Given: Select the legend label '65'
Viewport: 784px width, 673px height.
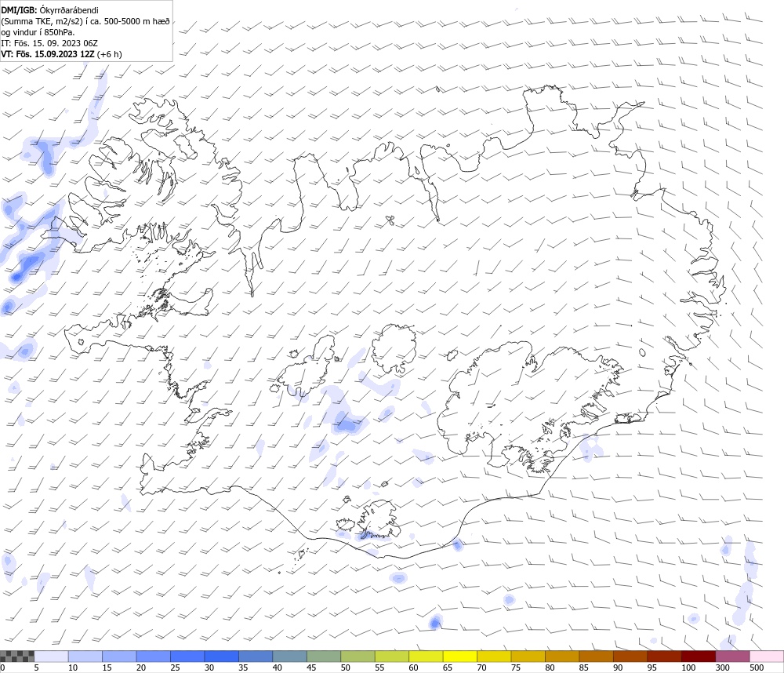Looking at the screenshot, I should 448,668.
